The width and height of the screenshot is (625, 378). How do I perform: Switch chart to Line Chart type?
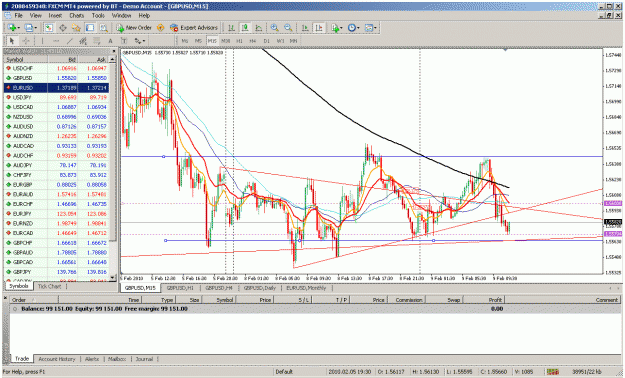click(259, 28)
